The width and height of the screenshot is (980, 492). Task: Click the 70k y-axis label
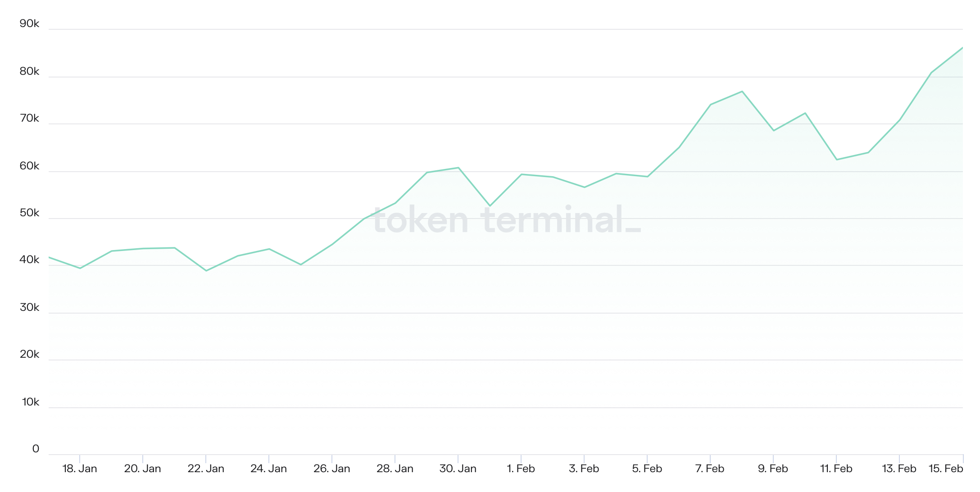(x=30, y=118)
